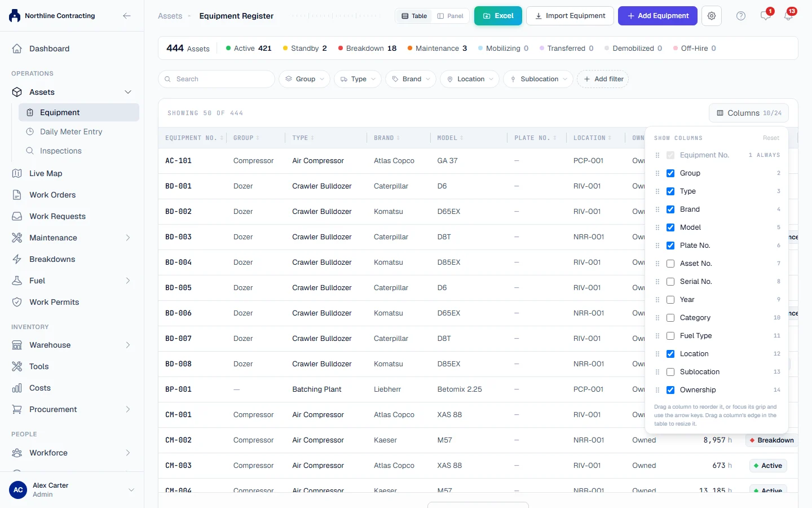
Task: Click the Dashboard home icon
Action: pos(17,49)
